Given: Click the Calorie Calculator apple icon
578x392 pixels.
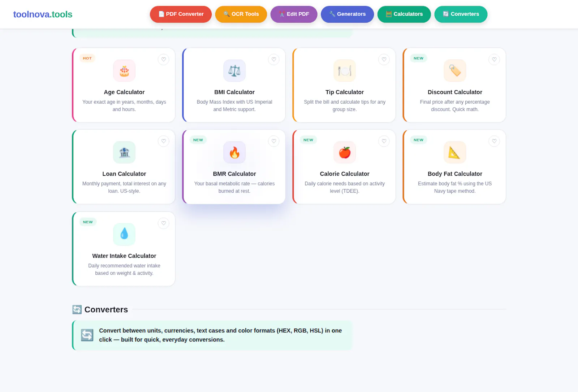Looking at the screenshot, I should (x=345, y=152).
